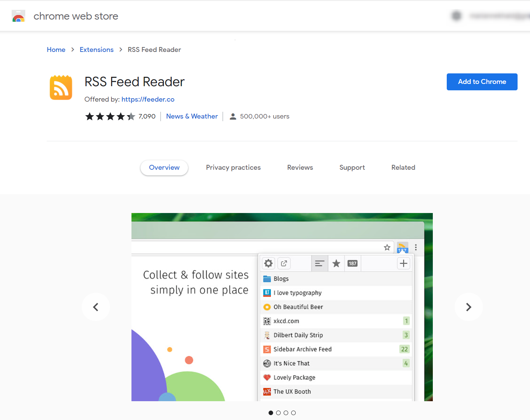Go back using the left chevron arrow
The height and width of the screenshot is (420, 530).
pyautogui.click(x=96, y=307)
